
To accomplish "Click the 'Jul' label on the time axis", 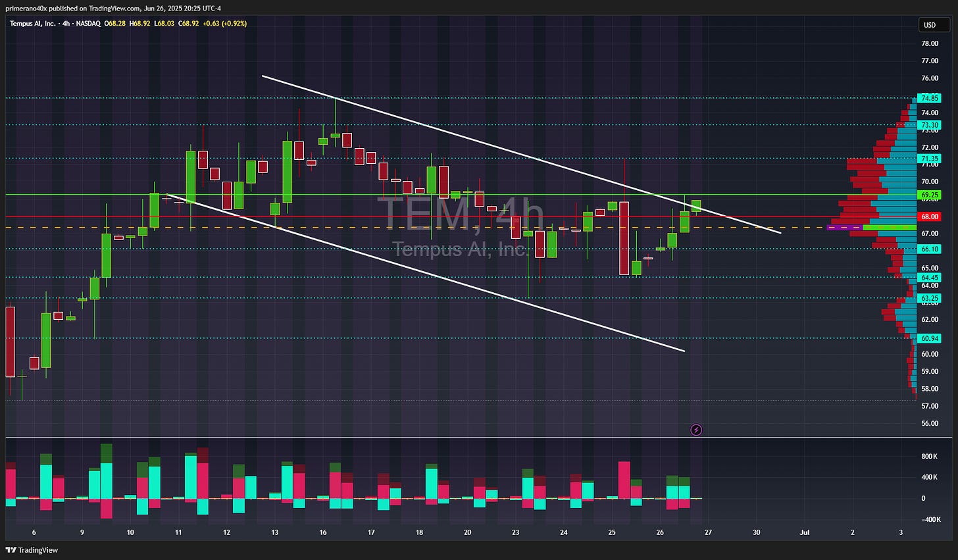I will tap(804, 532).
